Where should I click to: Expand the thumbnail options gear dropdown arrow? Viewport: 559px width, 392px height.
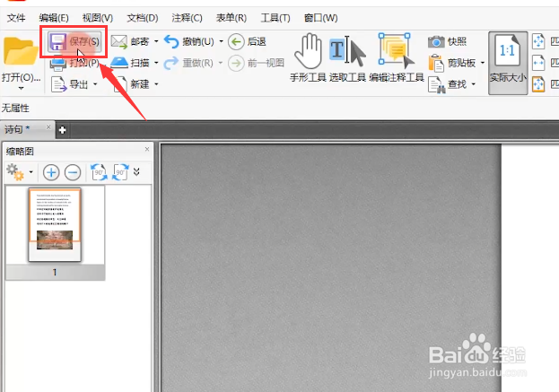pyautogui.click(x=31, y=171)
